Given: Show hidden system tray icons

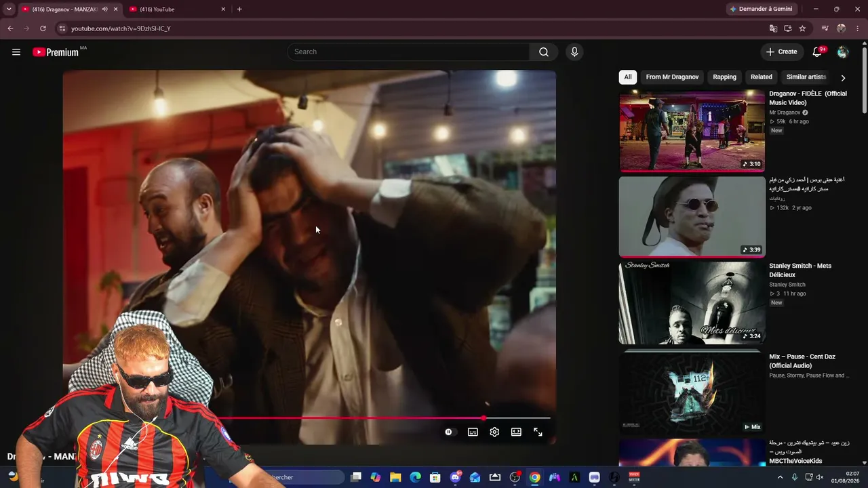Looking at the screenshot, I should pyautogui.click(x=780, y=477).
